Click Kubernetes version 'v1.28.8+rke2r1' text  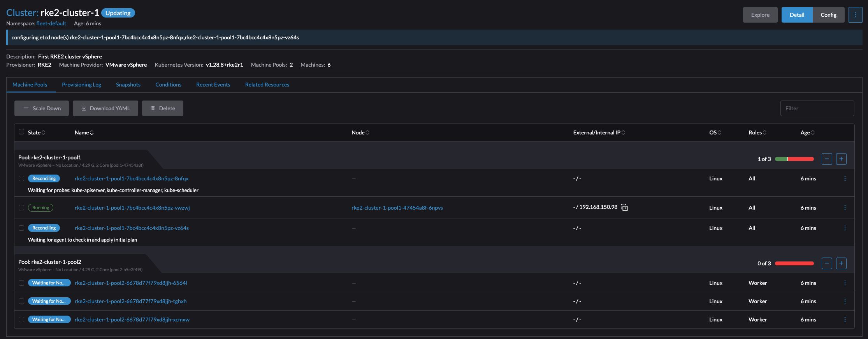coord(224,65)
